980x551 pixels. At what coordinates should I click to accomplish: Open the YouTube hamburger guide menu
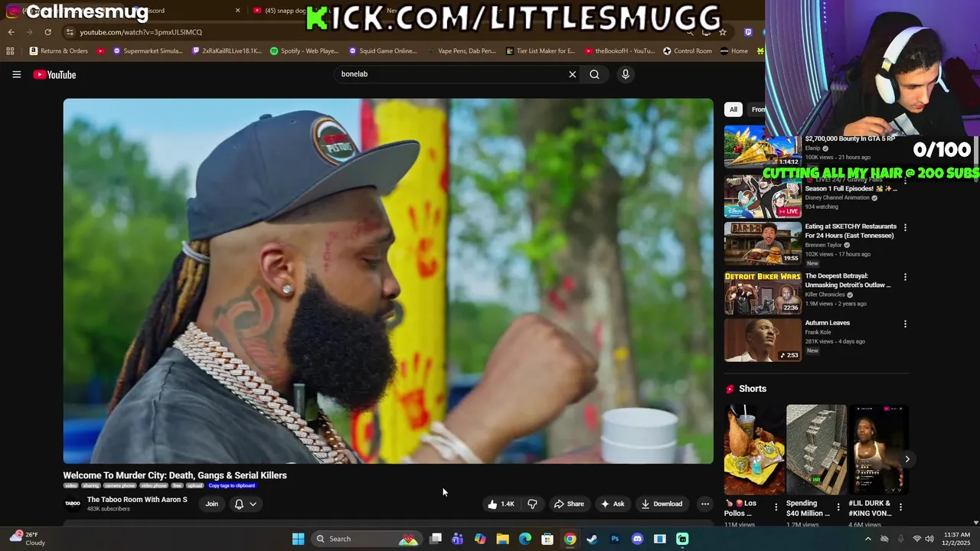click(x=16, y=74)
